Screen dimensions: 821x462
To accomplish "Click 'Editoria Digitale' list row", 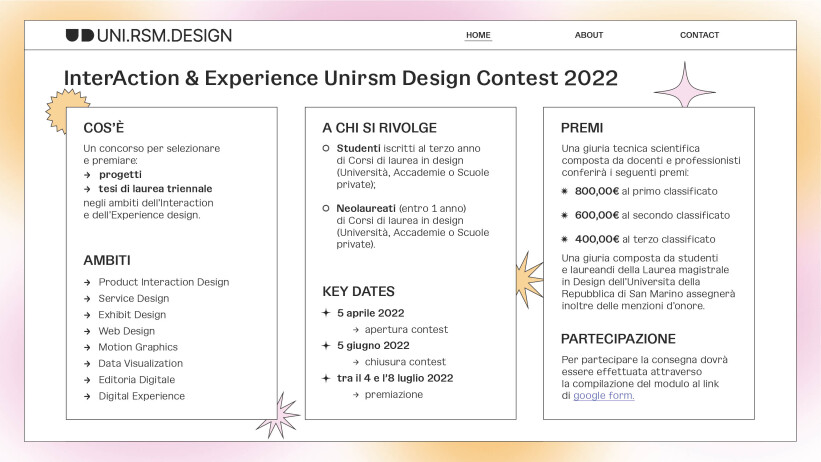I will pyautogui.click(x=129, y=379).
